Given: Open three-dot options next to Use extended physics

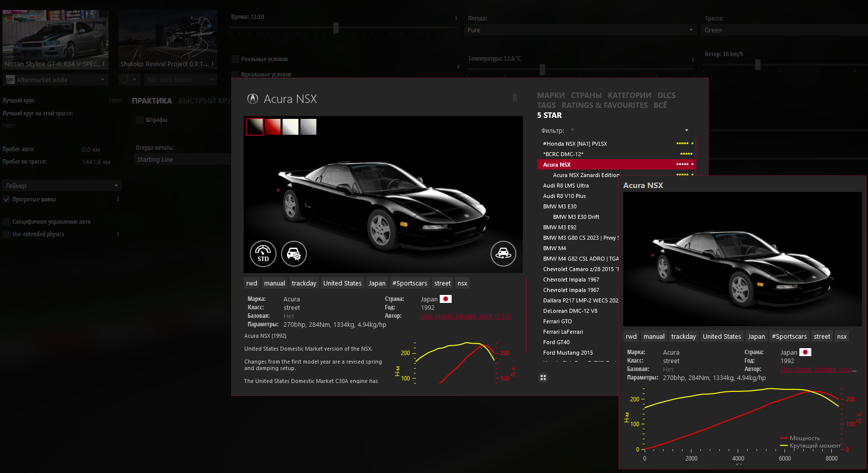Looking at the screenshot, I should [x=118, y=234].
